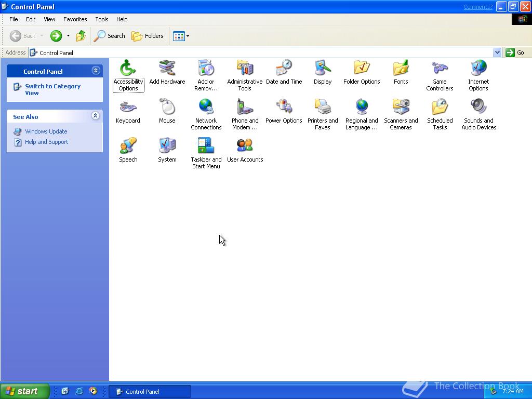Open the Accessibility Options icon
The width and height of the screenshot is (532, 399).
(x=128, y=68)
